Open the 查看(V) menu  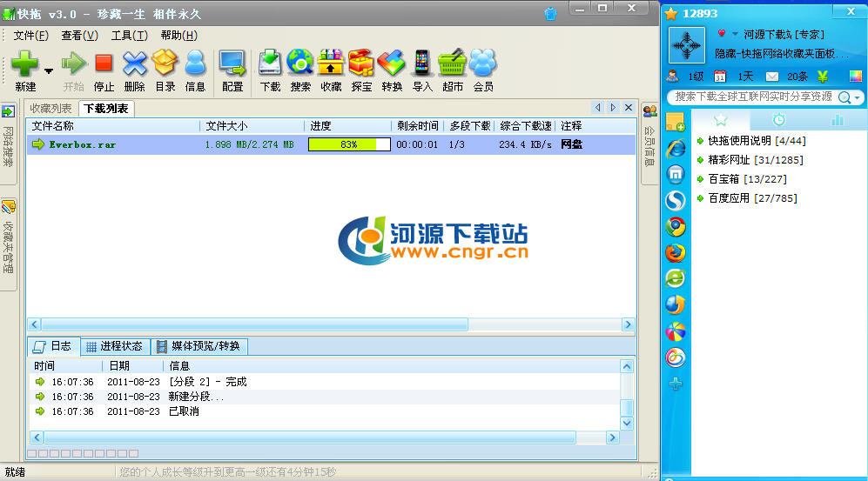pyautogui.click(x=80, y=36)
